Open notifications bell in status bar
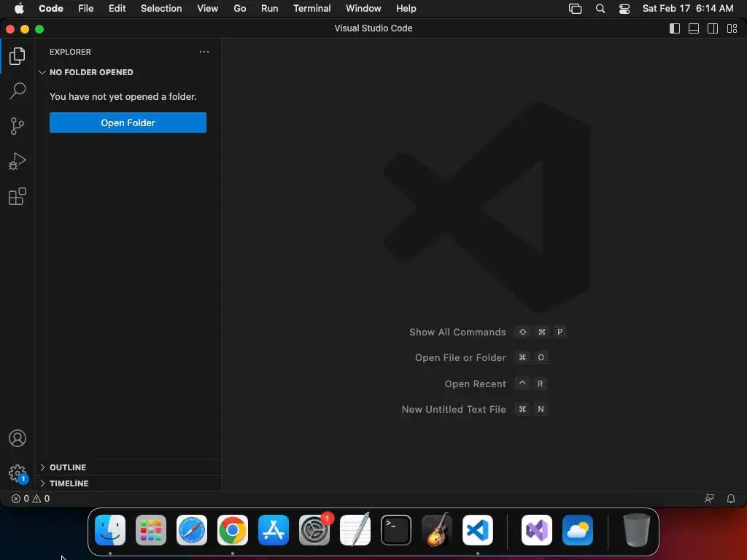 click(x=730, y=499)
